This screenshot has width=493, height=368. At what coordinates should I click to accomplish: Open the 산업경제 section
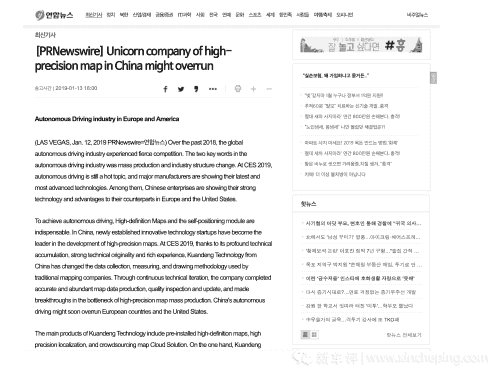click(x=142, y=15)
